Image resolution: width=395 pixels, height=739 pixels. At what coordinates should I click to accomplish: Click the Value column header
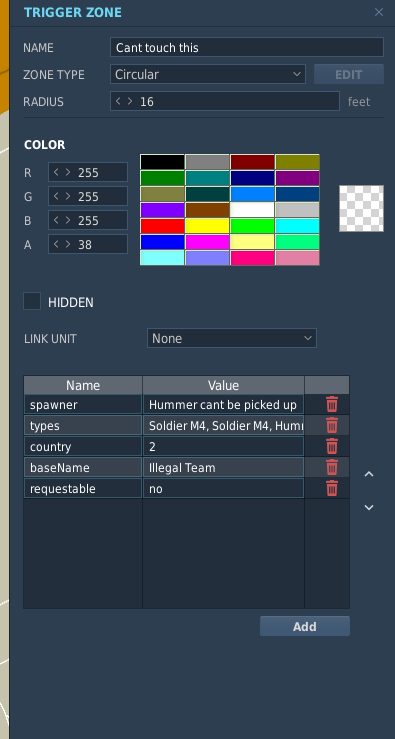click(x=223, y=385)
